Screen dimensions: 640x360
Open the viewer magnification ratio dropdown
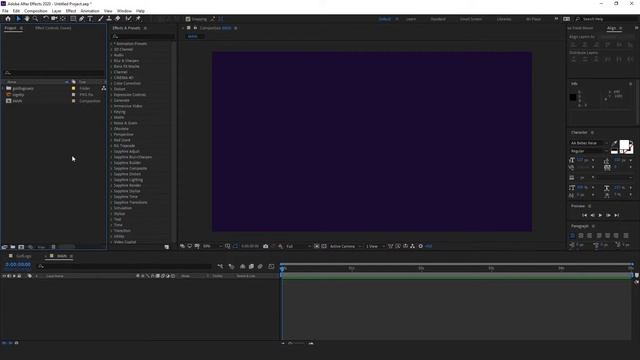pyautogui.click(x=213, y=246)
